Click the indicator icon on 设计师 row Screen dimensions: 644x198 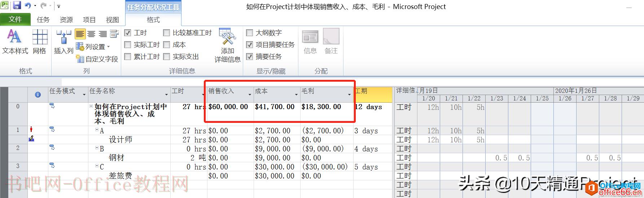31,138
